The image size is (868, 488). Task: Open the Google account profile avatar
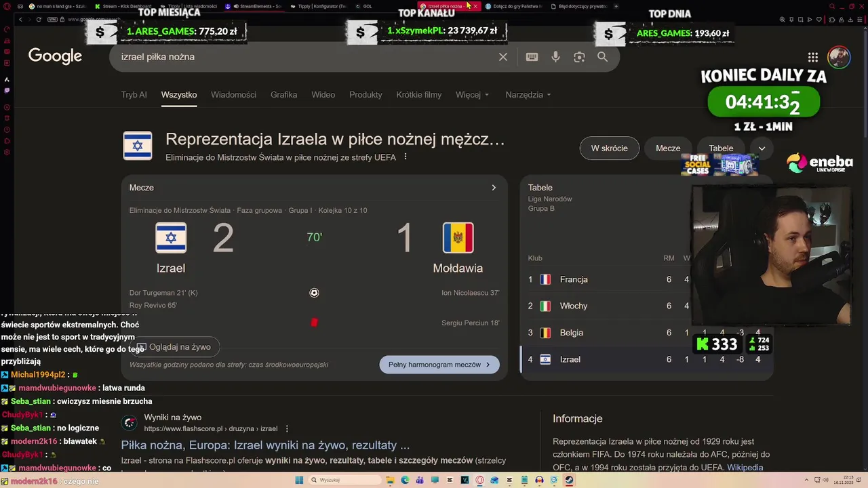click(x=839, y=57)
